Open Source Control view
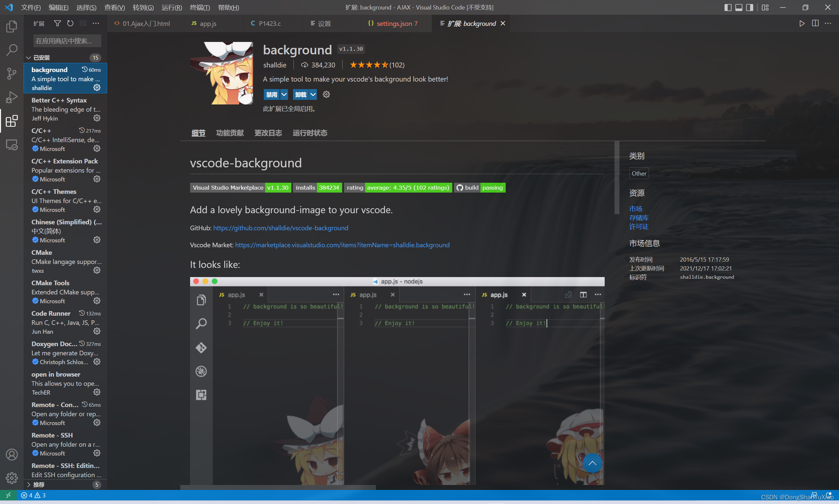Screen dimensions: 839x504 click(11, 73)
